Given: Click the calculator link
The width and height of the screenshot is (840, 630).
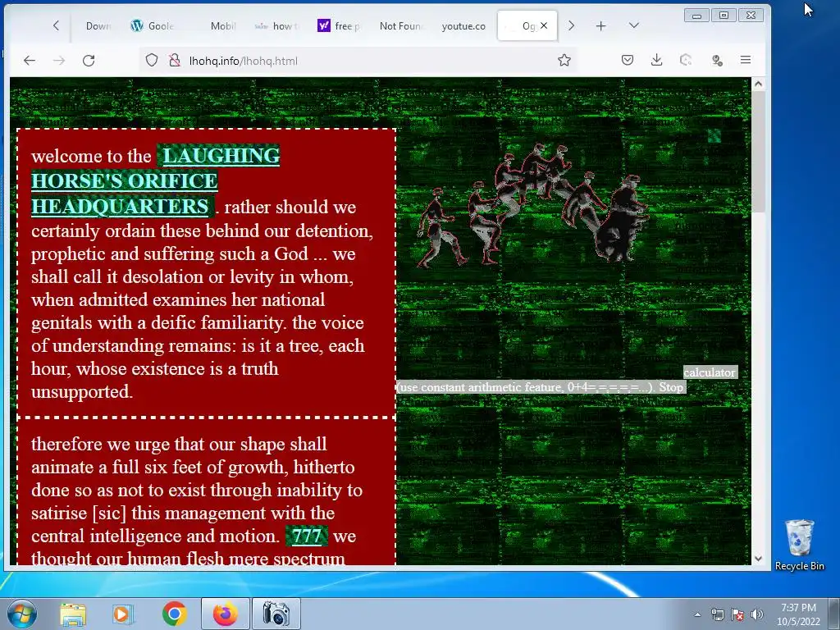Looking at the screenshot, I should click(x=710, y=372).
